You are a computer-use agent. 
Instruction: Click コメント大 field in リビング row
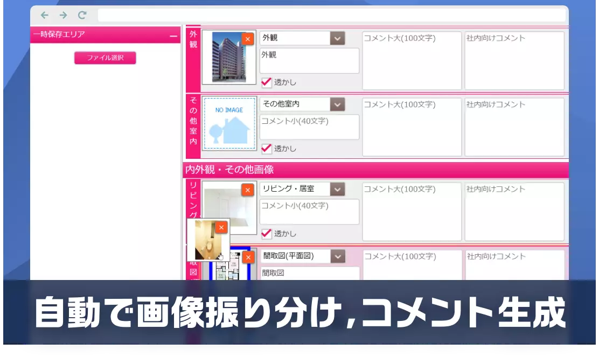412,212
